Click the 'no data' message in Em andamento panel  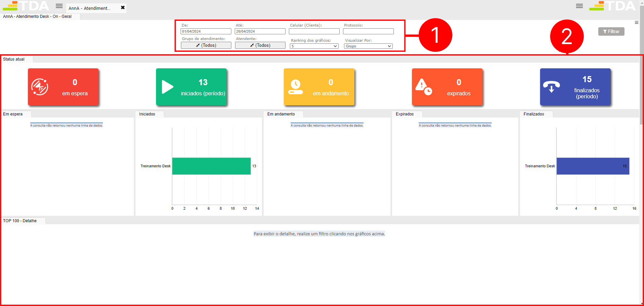click(327, 125)
